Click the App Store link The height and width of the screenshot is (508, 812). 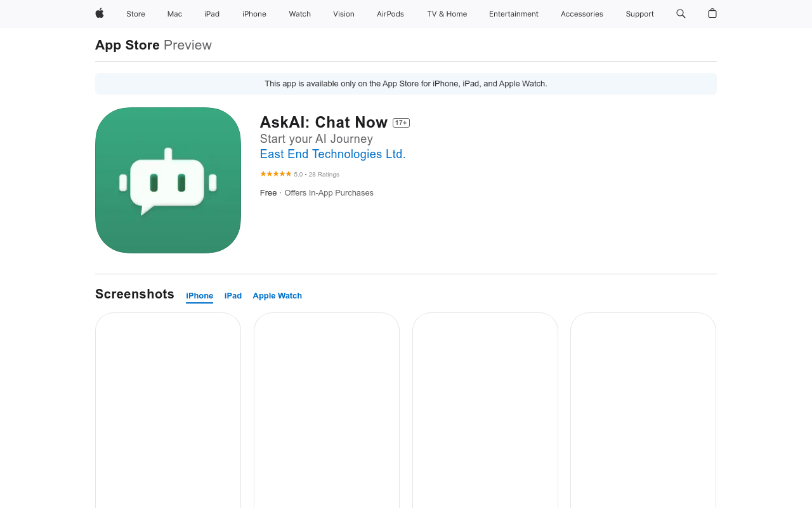pyautogui.click(x=127, y=43)
